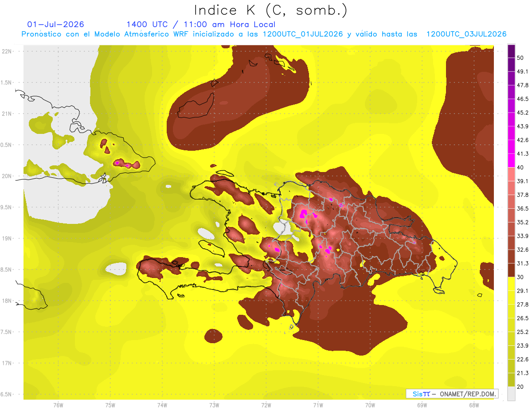Click the colorbar value "32.6"

pos(523,250)
